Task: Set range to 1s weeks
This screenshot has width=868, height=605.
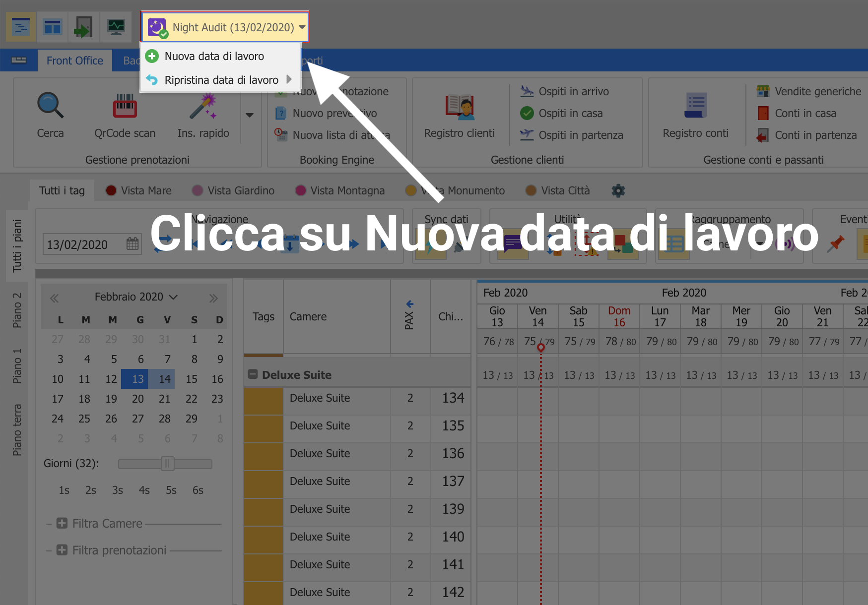Action: tap(64, 490)
